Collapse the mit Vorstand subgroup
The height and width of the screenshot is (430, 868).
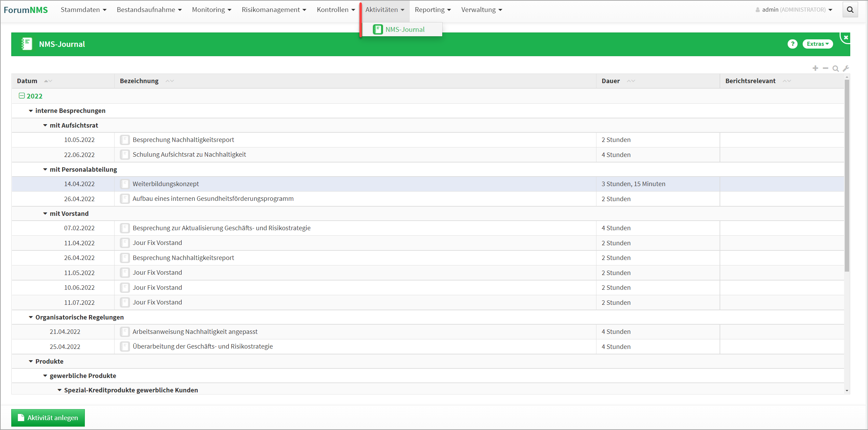(45, 214)
